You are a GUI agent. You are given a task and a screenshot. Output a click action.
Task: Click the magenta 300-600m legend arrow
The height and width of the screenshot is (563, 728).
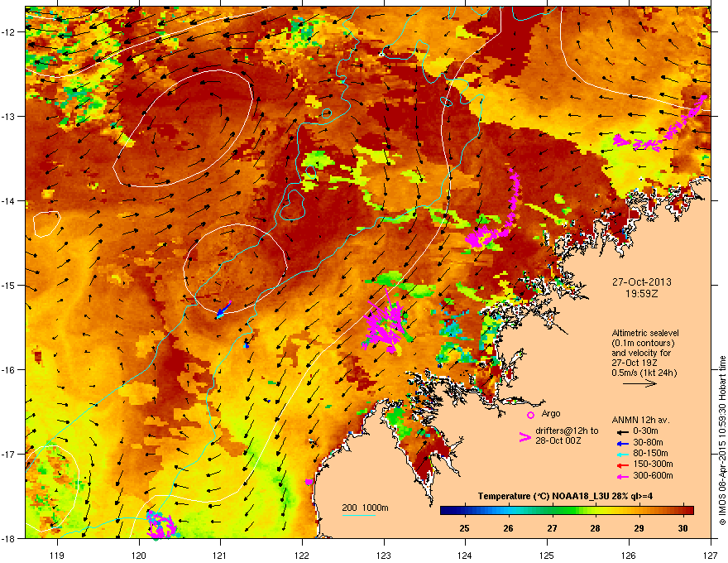pyautogui.click(x=622, y=477)
